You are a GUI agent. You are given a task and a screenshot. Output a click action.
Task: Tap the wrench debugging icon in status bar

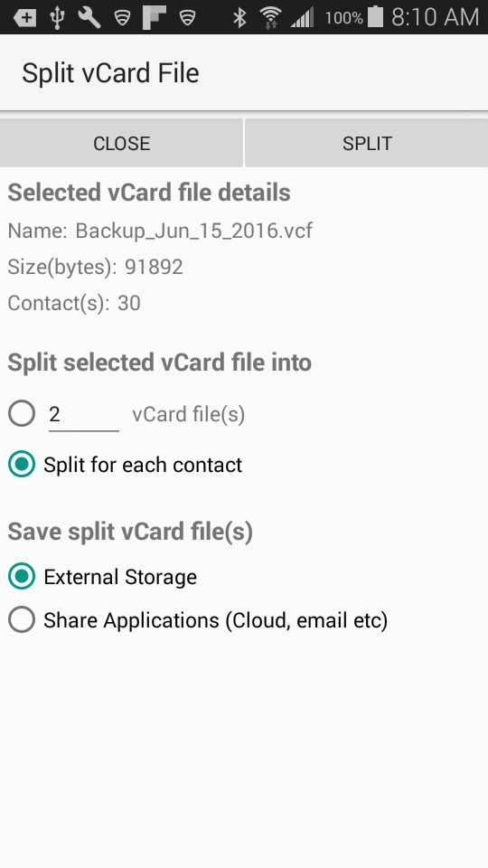89,18
